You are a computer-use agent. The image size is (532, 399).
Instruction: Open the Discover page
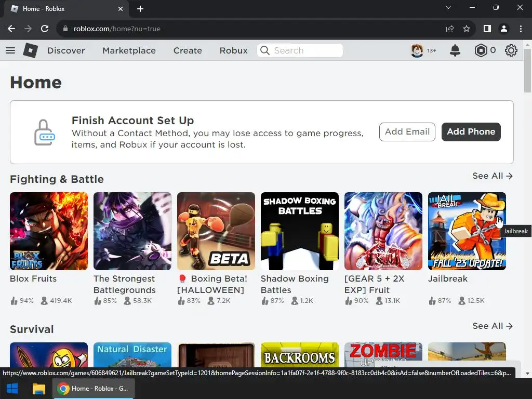(66, 50)
